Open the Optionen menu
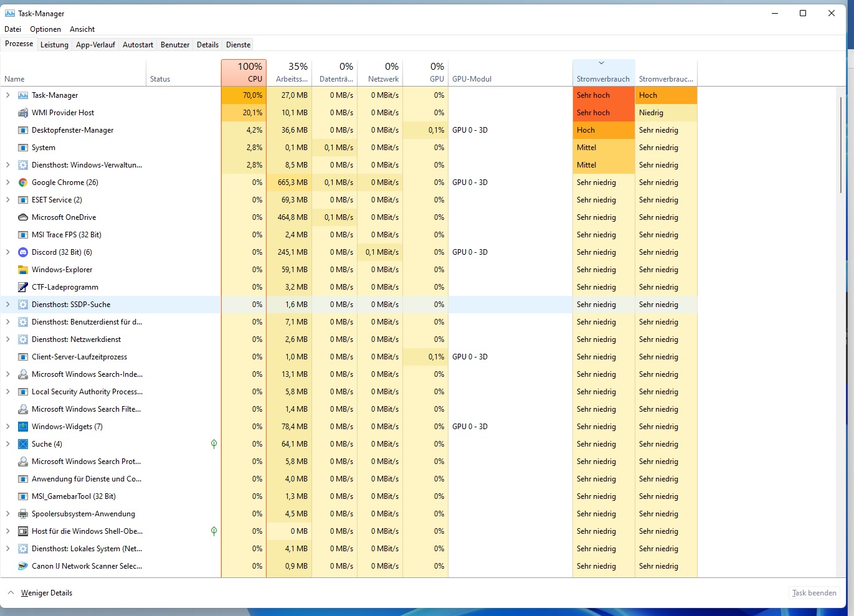 (45, 29)
